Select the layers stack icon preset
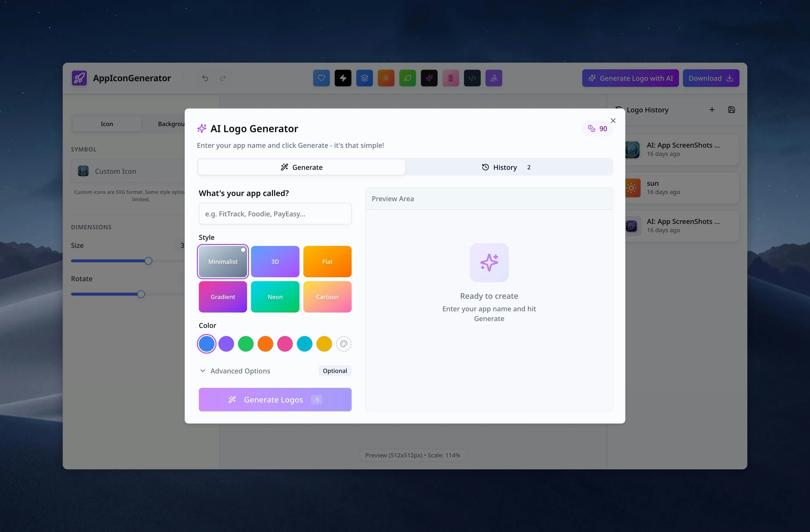 click(x=365, y=78)
